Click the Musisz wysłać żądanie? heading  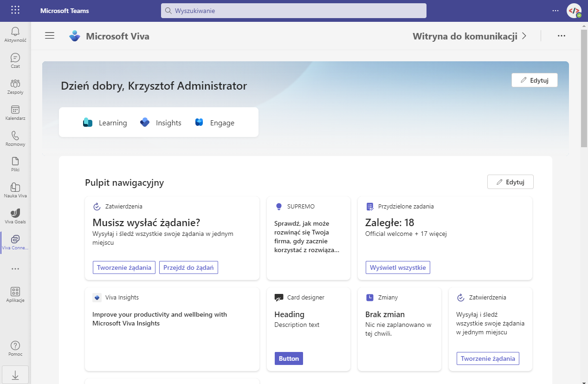[x=146, y=222]
